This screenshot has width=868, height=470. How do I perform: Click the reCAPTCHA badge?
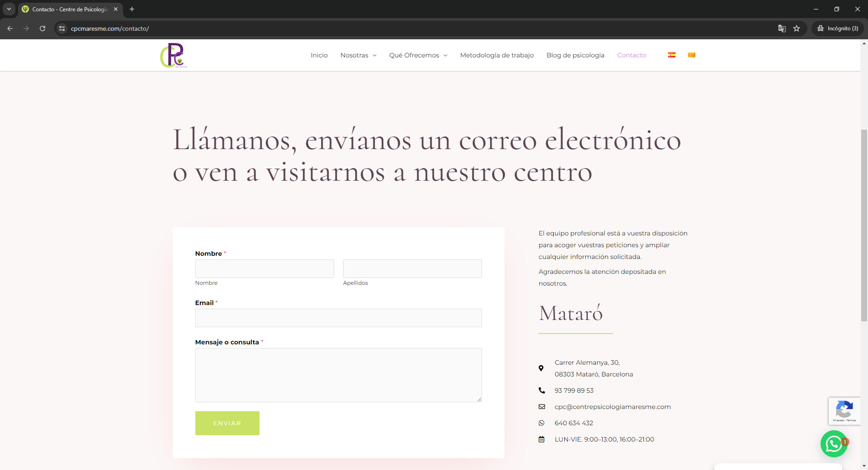[844, 411]
